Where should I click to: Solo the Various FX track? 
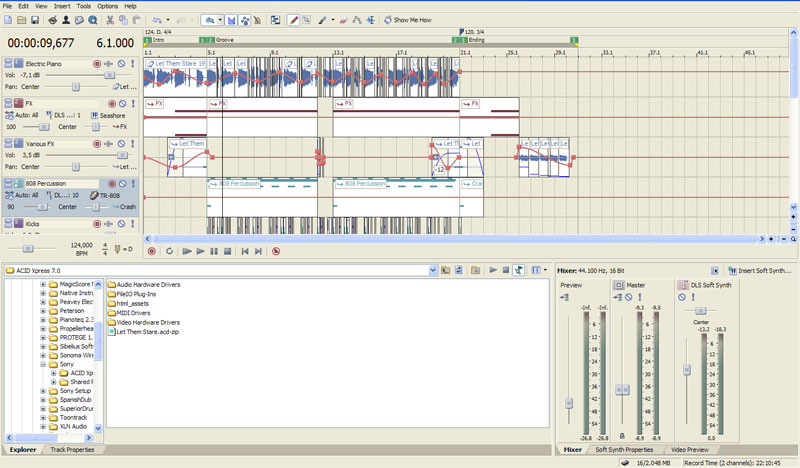(x=133, y=144)
